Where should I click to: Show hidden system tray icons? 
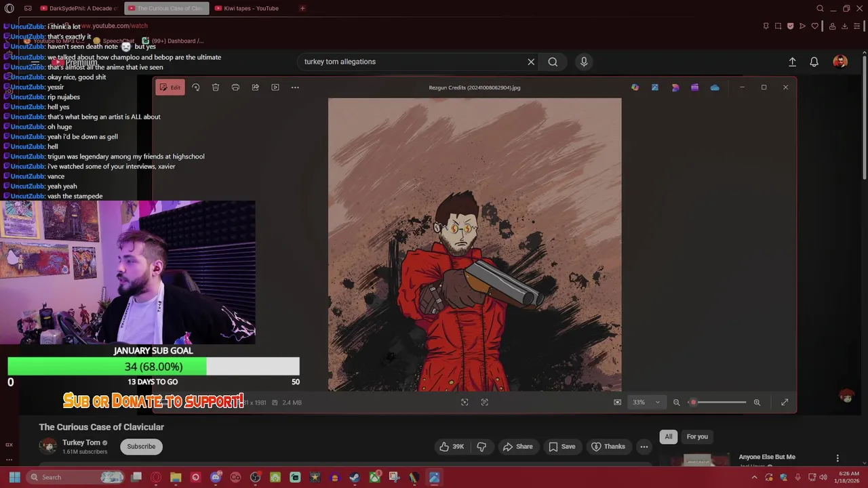pyautogui.click(x=754, y=477)
